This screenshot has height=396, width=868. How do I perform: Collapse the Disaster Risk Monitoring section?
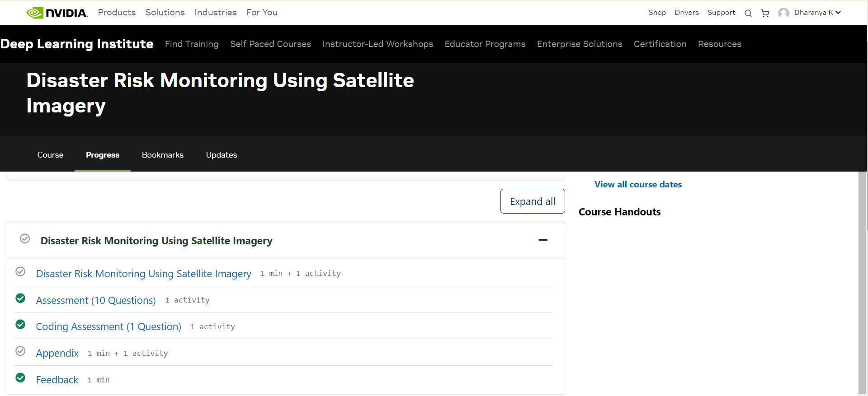[543, 240]
